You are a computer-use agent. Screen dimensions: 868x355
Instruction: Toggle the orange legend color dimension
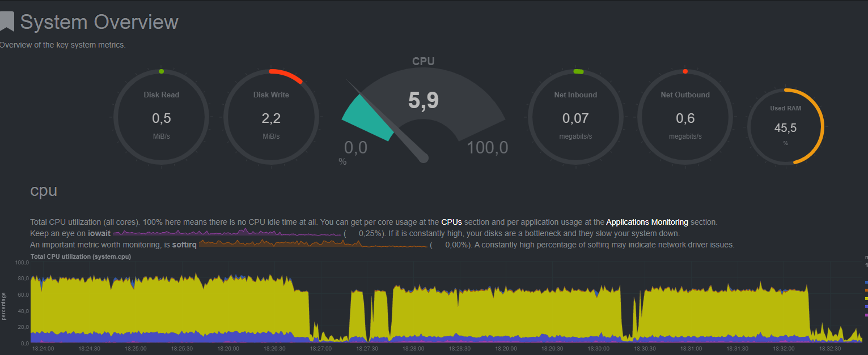click(866, 290)
